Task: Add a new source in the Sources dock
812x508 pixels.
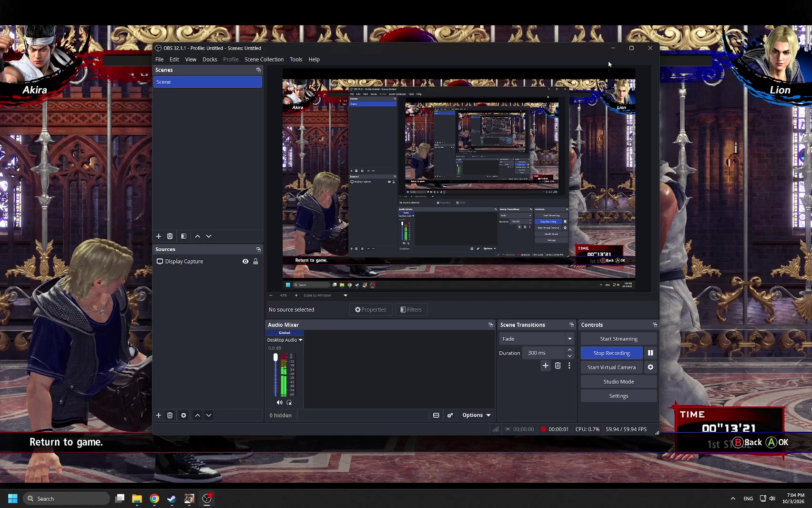Action: pos(159,416)
